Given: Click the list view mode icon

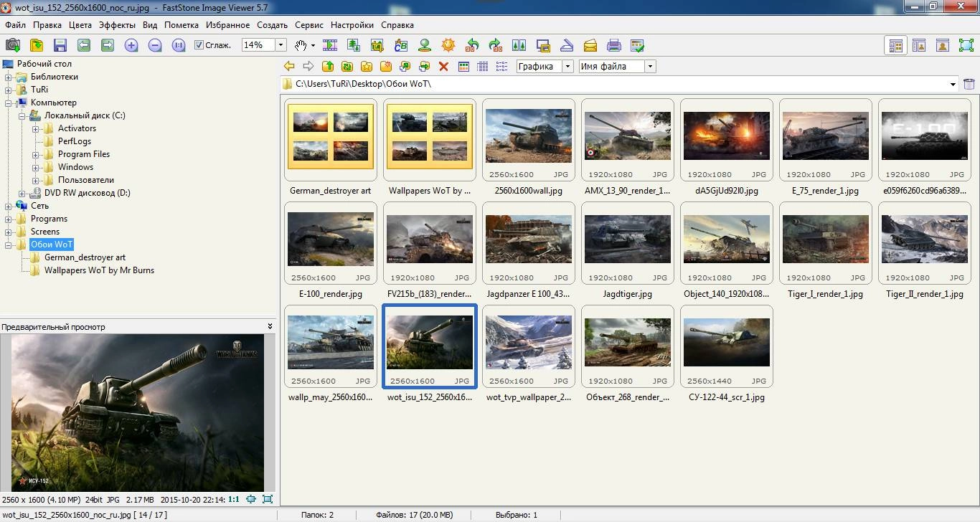Looking at the screenshot, I should [x=501, y=66].
